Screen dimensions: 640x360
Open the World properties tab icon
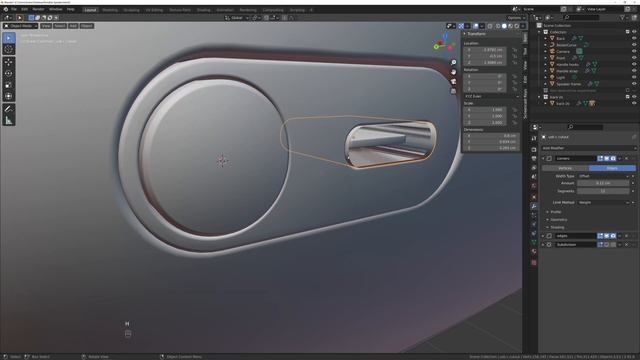click(x=534, y=186)
